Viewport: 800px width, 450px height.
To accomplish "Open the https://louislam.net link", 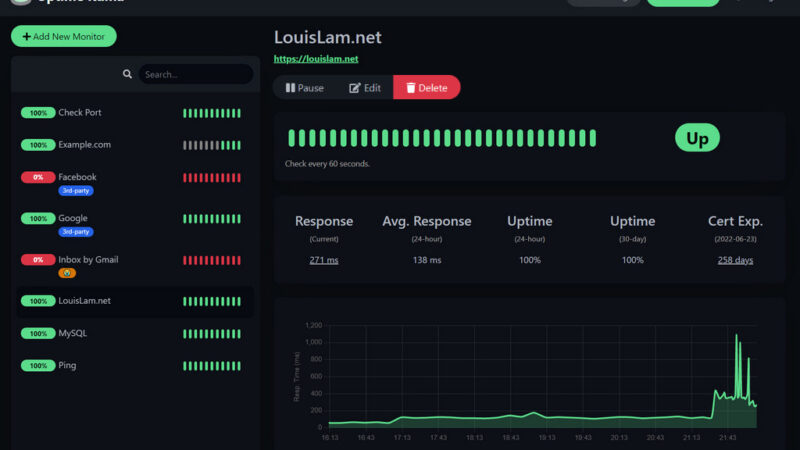I will click(x=316, y=59).
